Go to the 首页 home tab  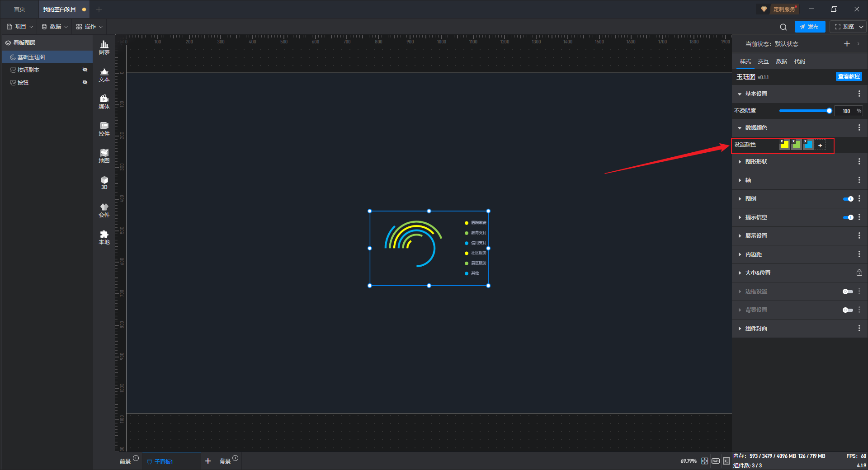tap(19, 9)
